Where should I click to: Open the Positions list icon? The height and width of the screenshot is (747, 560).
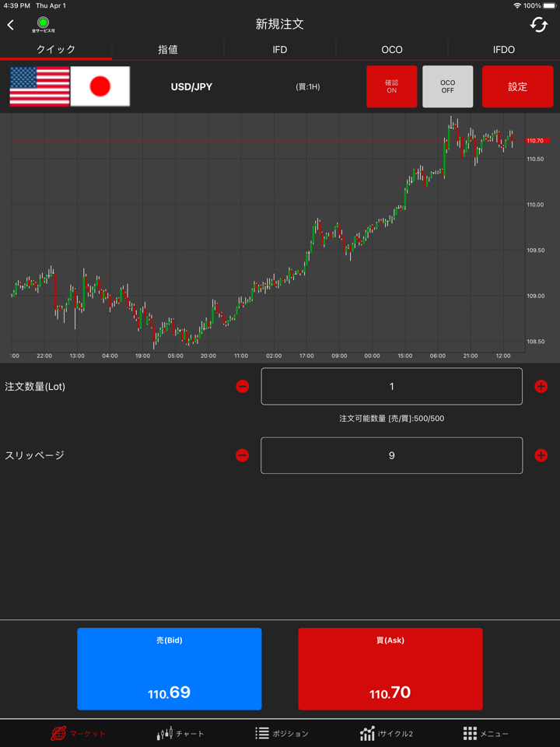tap(262, 733)
